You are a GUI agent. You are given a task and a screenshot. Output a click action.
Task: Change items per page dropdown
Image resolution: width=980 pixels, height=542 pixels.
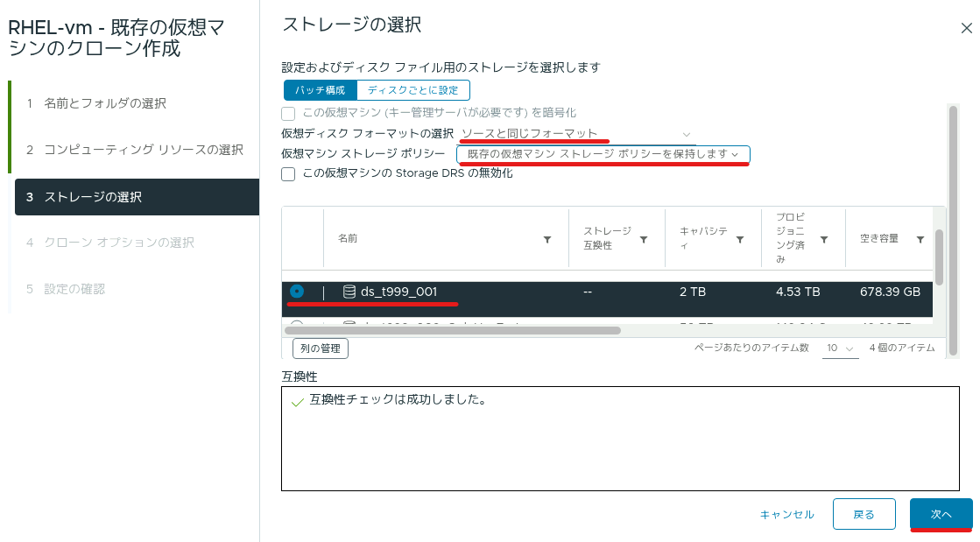pyautogui.click(x=840, y=348)
